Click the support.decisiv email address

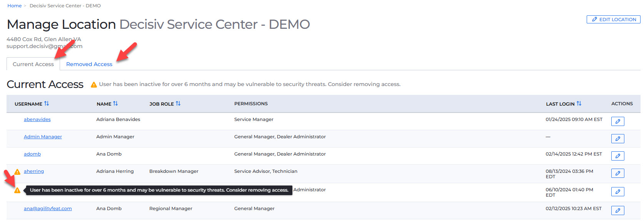[x=44, y=46]
